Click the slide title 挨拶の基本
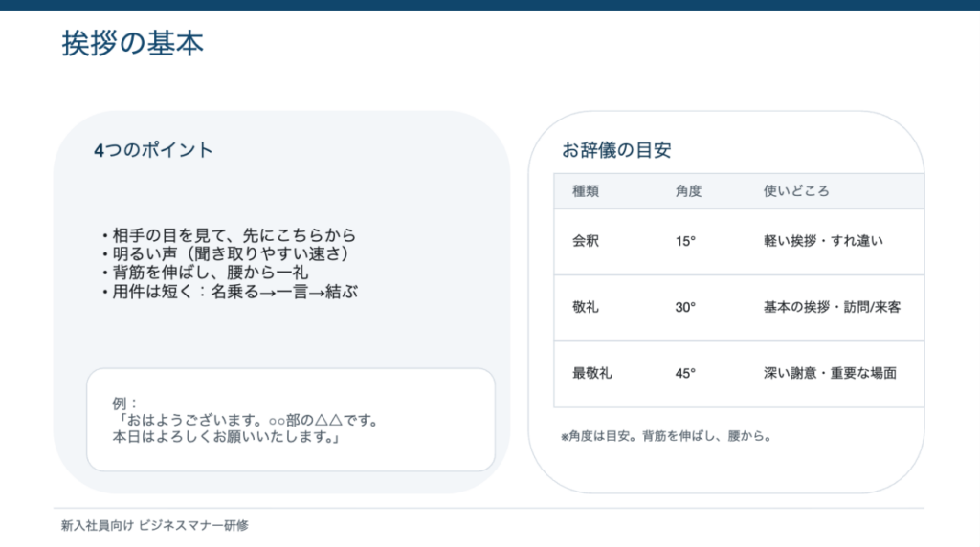 click(133, 44)
